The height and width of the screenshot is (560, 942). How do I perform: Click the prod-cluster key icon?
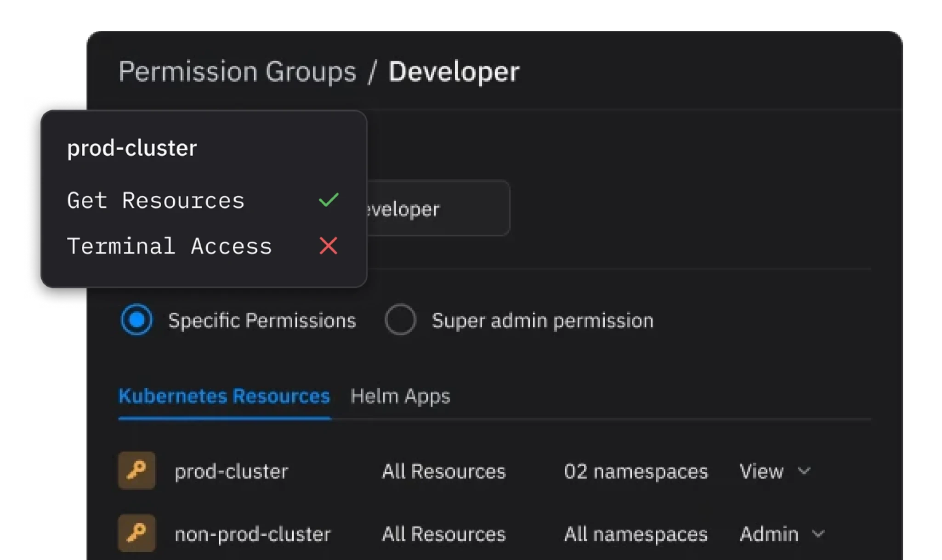click(136, 470)
